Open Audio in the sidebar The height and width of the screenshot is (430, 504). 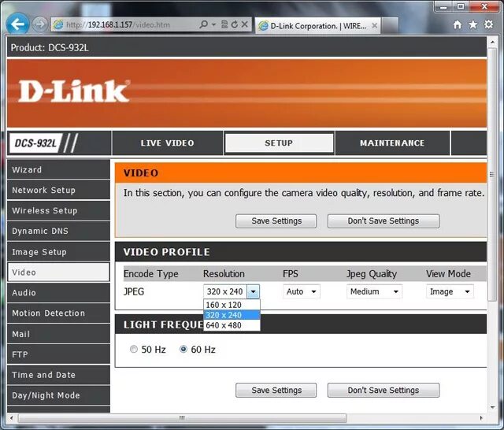point(58,293)
